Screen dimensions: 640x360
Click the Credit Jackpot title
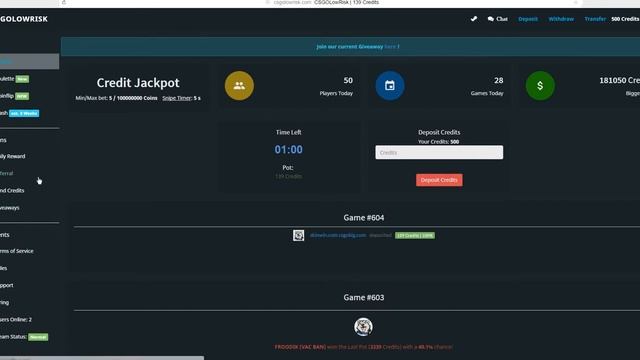(138, 83)
